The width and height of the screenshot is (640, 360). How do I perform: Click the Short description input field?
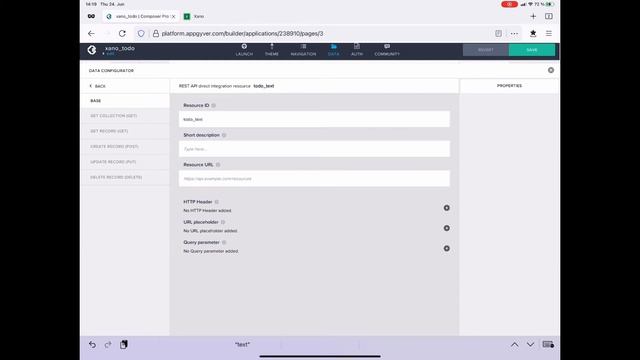tap(314, 149)
